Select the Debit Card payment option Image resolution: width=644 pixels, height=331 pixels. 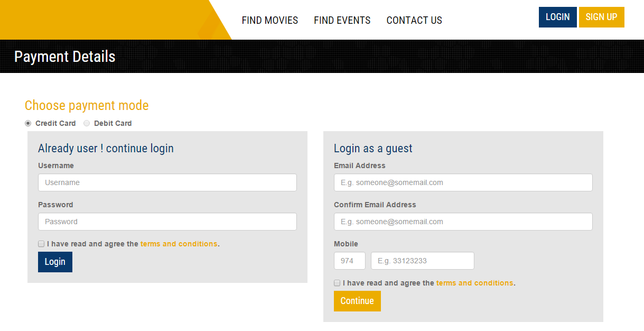tap(87, 123)
